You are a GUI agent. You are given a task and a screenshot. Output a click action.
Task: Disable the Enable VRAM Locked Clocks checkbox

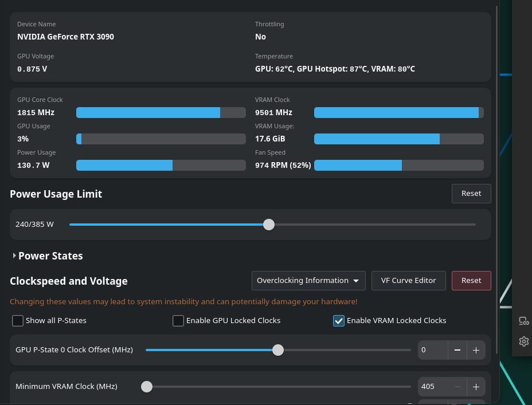tap(339, 321)
